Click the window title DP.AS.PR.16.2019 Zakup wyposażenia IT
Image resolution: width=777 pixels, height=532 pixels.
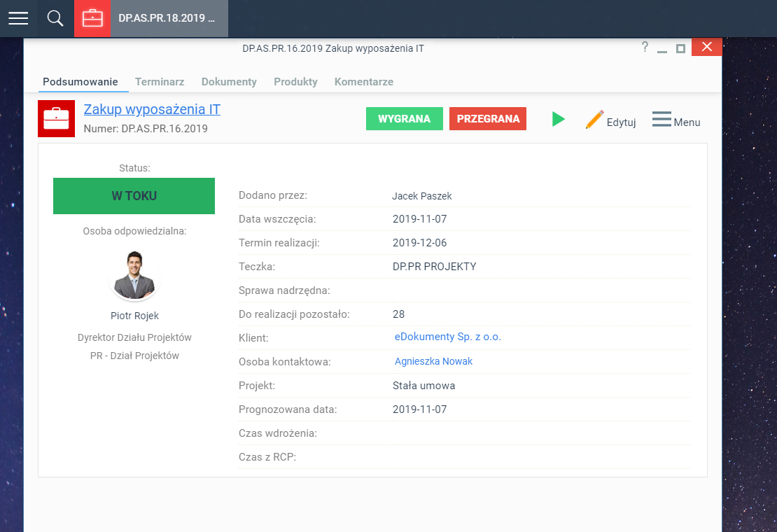coord(333,48)
